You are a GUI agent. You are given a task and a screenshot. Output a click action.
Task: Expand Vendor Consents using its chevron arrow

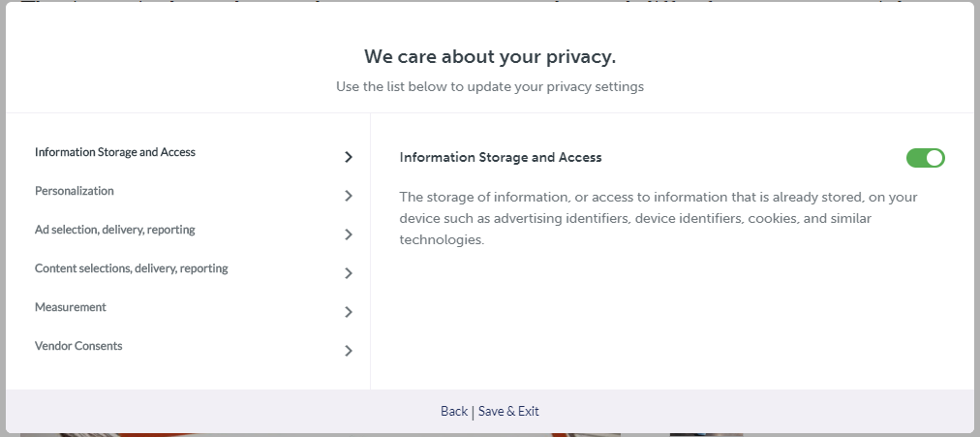pos(349,351)
